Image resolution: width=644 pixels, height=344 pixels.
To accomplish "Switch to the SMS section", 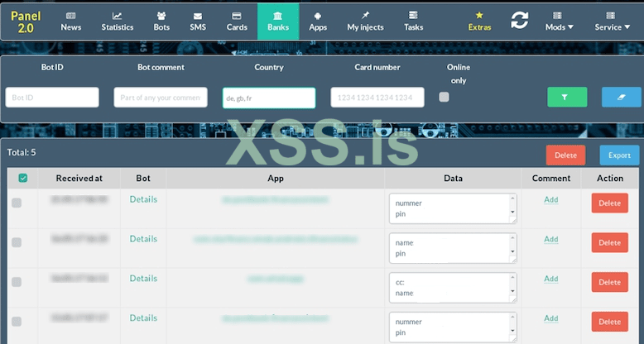I will pyautogui.click(x=198, y=21).
